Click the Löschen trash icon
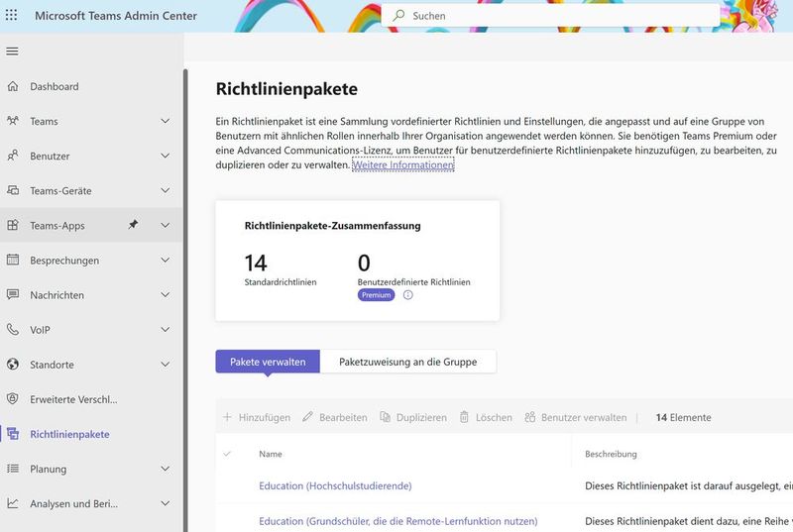 464,417
